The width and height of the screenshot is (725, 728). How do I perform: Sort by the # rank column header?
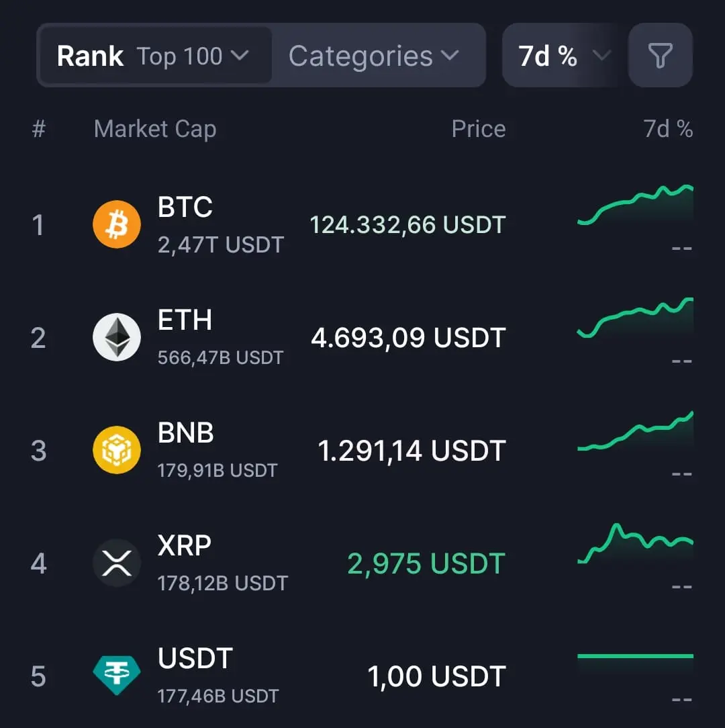click(39, 128)
